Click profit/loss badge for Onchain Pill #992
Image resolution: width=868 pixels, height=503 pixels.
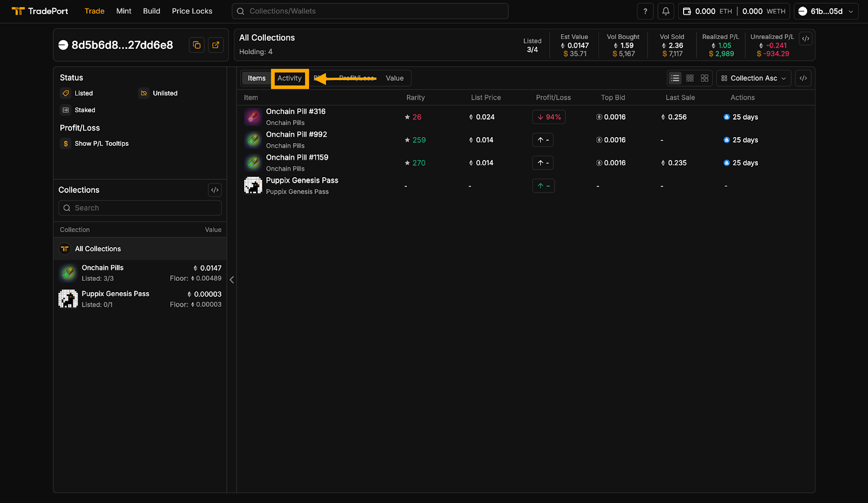point(543,140)
